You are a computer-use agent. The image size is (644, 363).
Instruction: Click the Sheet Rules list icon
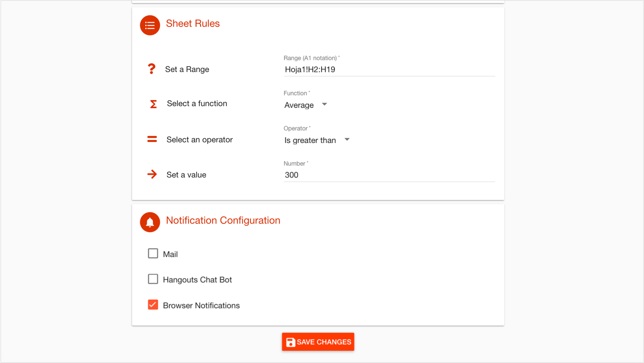(x=150, y=25)
